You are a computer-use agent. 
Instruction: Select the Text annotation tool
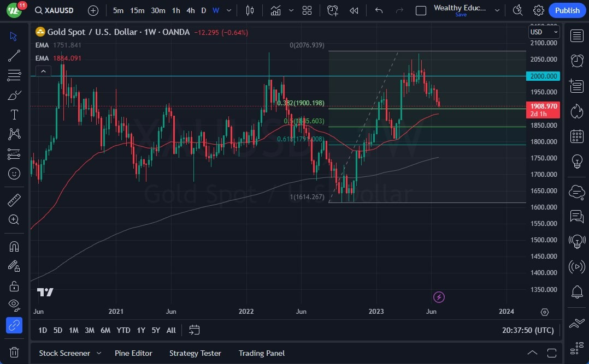coord(14,115)
